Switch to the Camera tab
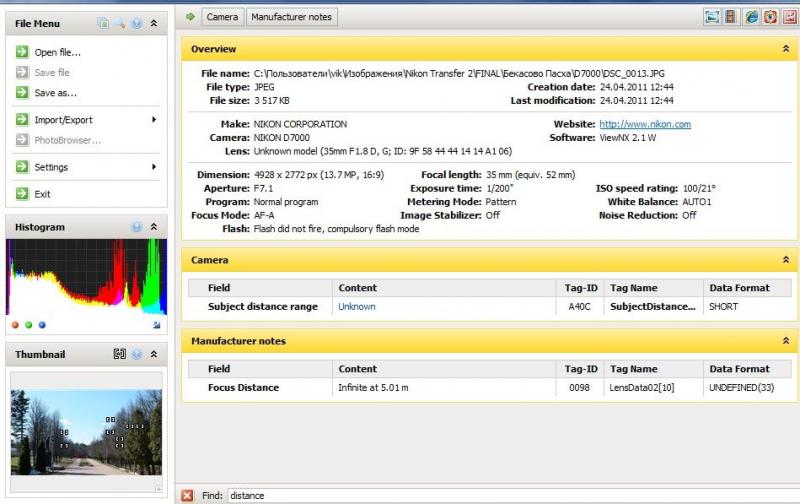800x504 pixels. pyautogui.click(x=222, y=17)
